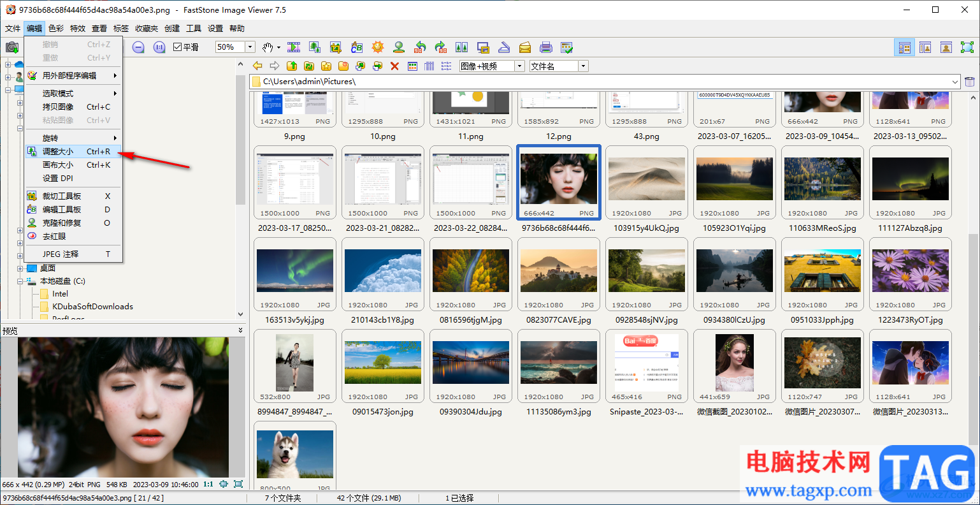Expand the folder path history dropdown

pyautogui.click(x=955, y=82)
